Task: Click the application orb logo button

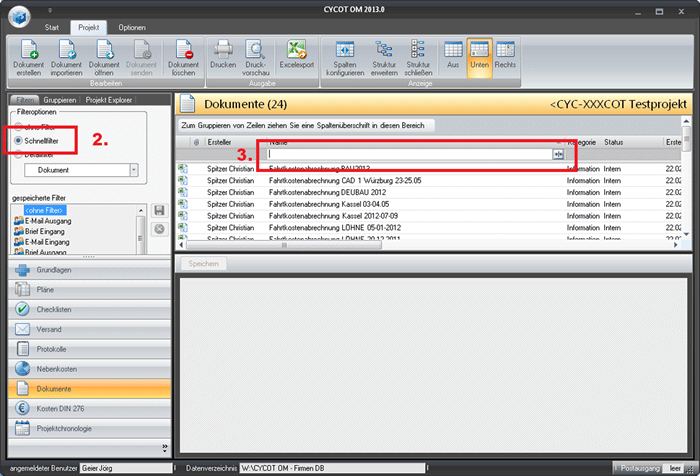Action: (19, 17)
